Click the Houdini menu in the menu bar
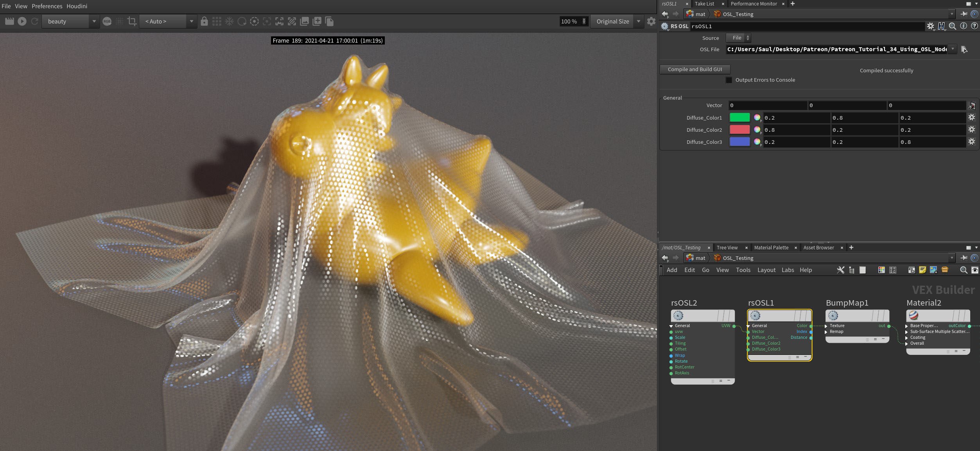Viewport: 980px width, 451px height. (x=75, y=5)
